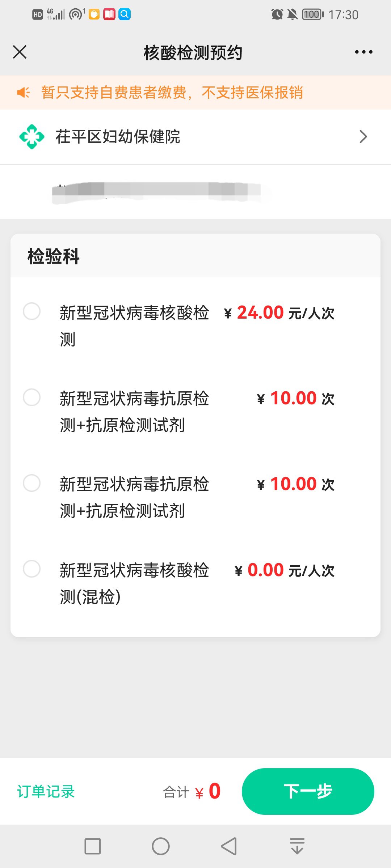Select first 10.00 antigen test option
The image size is (391, 868).
coord(32,397)
